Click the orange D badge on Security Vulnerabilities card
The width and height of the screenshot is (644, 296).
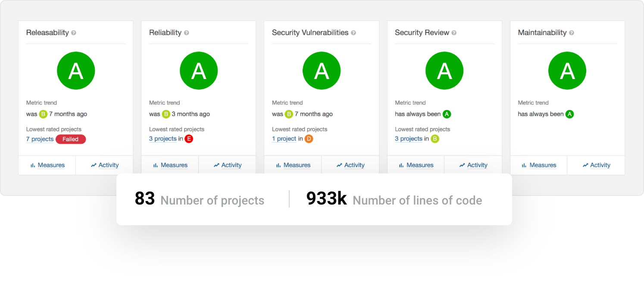309,139
